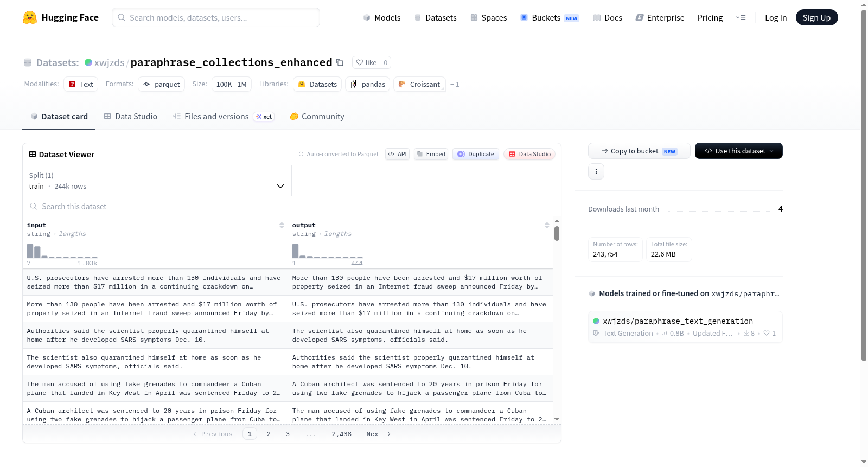Click the Hugging Face logo icon

(x=30, y=17)
